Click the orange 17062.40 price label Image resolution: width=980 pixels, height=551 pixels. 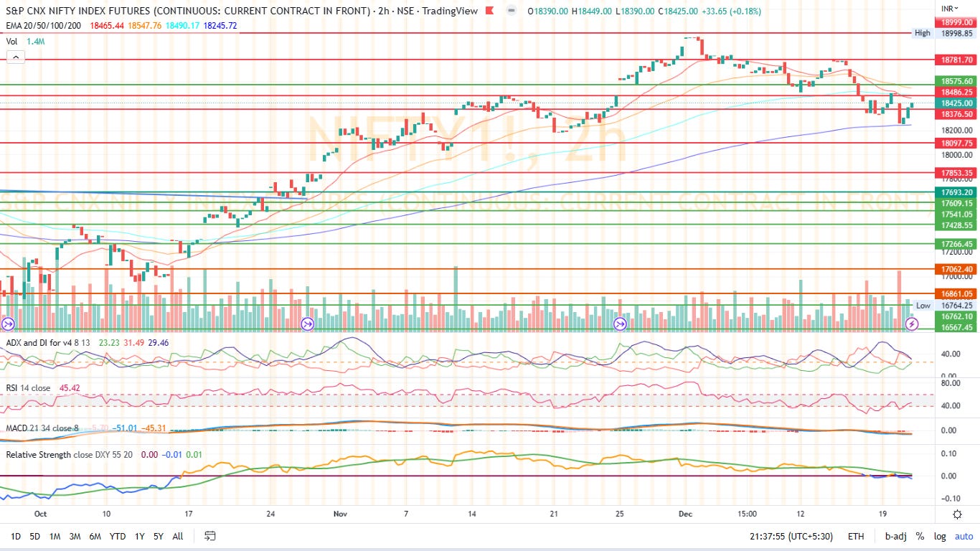957,269
